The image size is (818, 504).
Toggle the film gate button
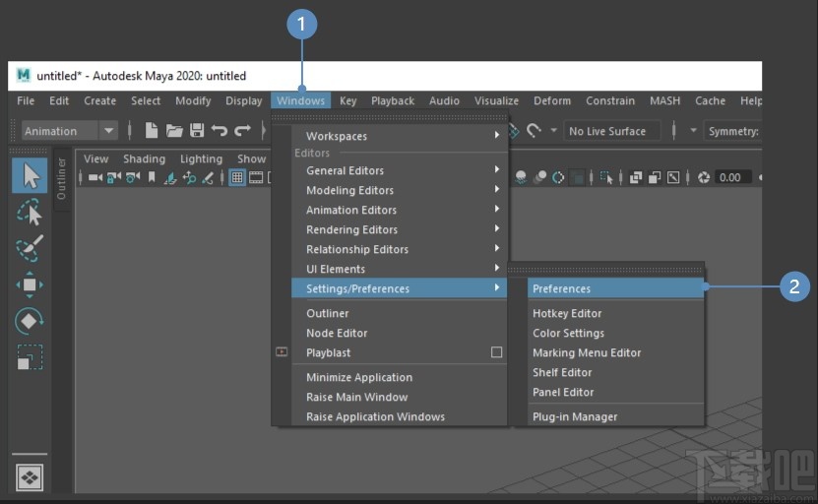[256, 178]
